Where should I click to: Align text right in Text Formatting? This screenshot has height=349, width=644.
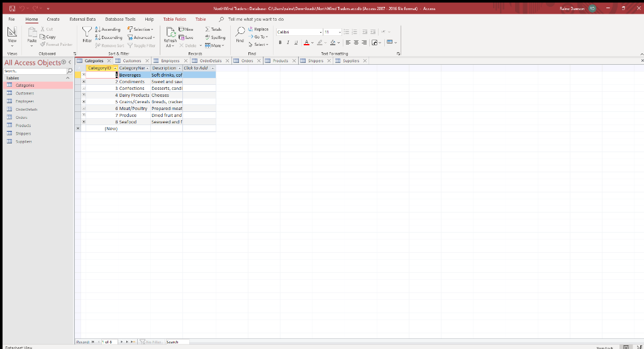(364, 43)
